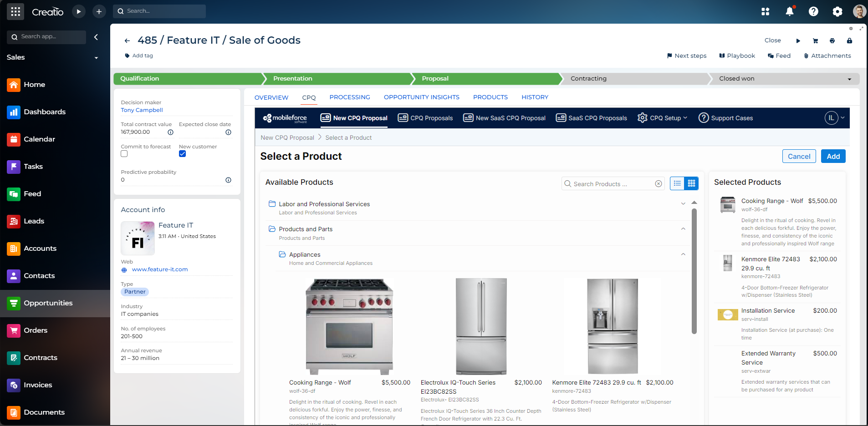Switch to OVERVIEW tab
Viewport: 868px width, 426px height.
(271, 97)
